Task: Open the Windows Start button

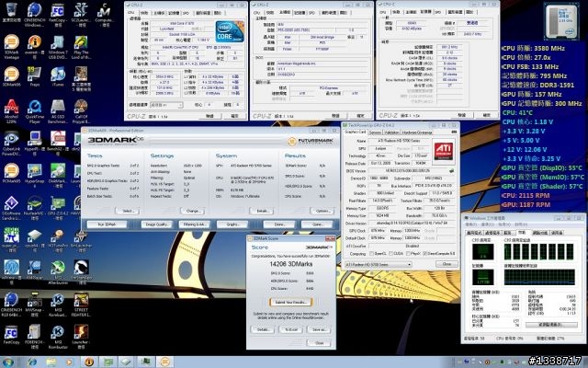Action: click(x=7, y=362)
